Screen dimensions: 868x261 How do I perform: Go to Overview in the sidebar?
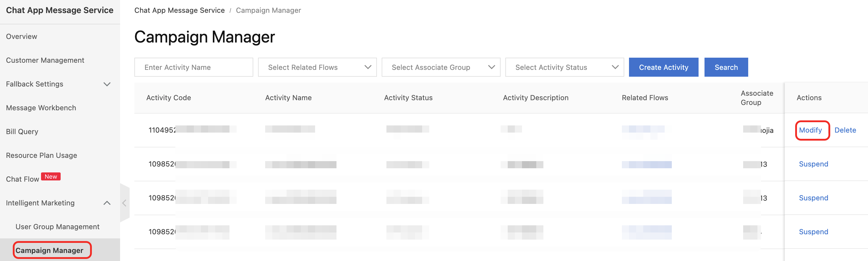click(x=22, y=36)
